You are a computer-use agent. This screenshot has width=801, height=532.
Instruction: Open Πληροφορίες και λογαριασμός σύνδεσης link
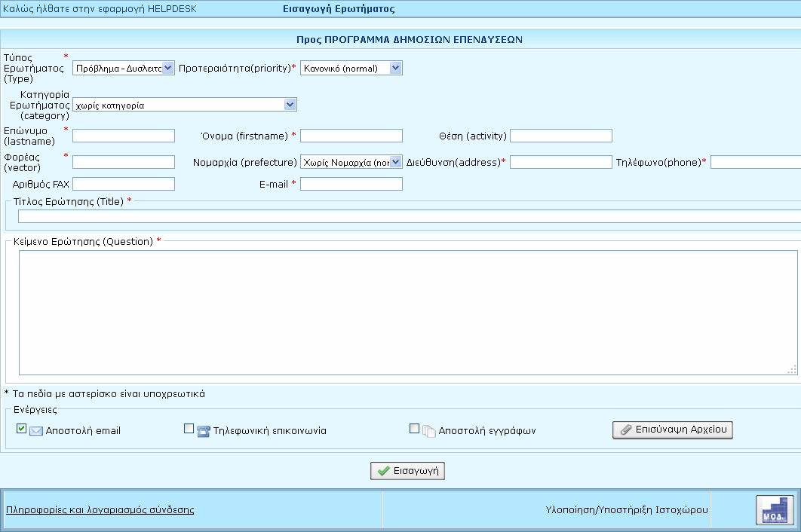point(100,509)
